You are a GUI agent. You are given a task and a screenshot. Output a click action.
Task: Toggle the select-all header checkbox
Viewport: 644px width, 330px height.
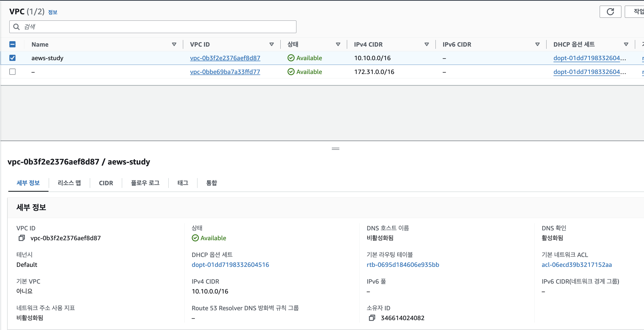click(13, 44)
